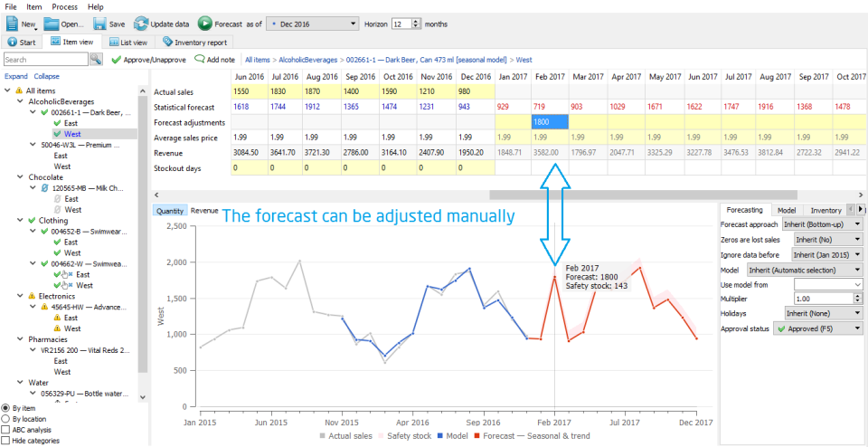The width and height of the screenshot is (868, 447).
Task: Click the Horizon months stepper
Action: click(416, 24)
